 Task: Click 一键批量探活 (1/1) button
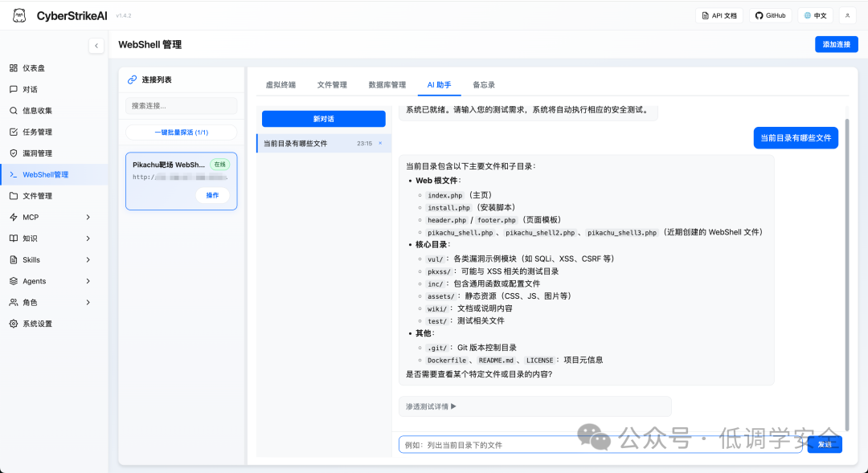point(182,133)
